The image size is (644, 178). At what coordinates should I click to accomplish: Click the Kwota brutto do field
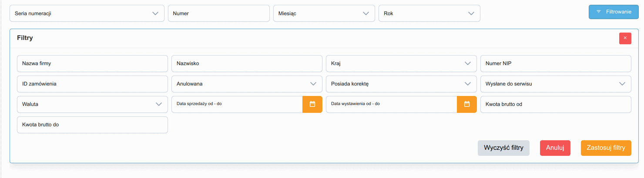92,125
